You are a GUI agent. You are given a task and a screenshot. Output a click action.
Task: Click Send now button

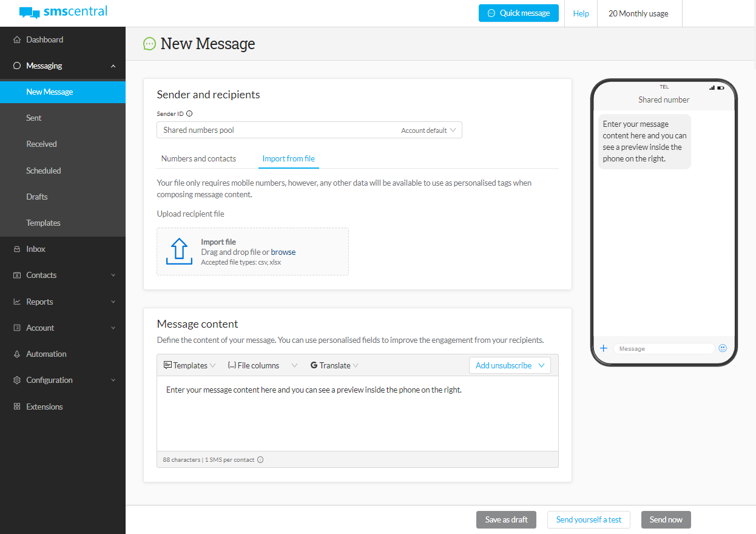(x=666, y=519)
